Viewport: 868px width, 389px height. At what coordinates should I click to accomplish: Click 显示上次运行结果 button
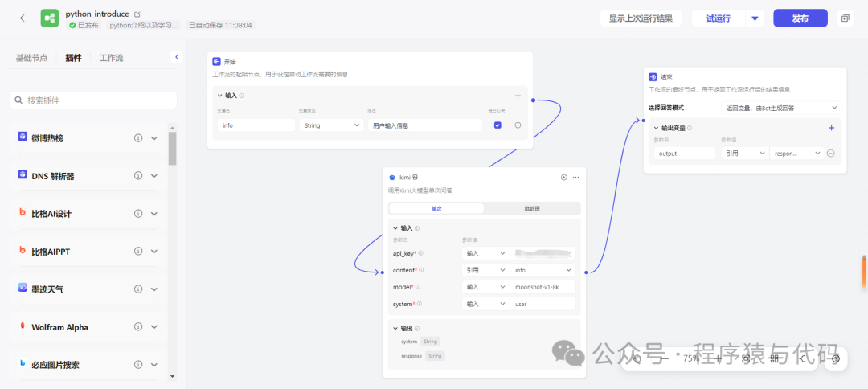(641, 18)
